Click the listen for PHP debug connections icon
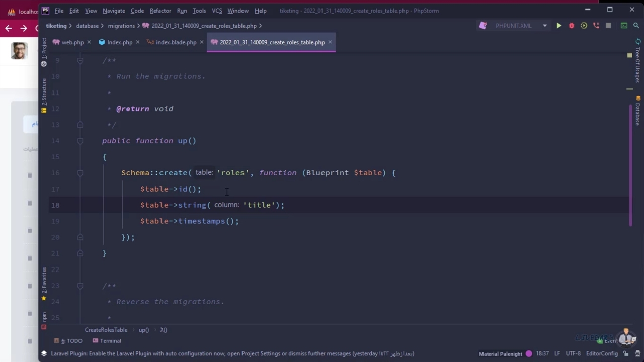Screen dimensions: 644x362 point(596,26)
